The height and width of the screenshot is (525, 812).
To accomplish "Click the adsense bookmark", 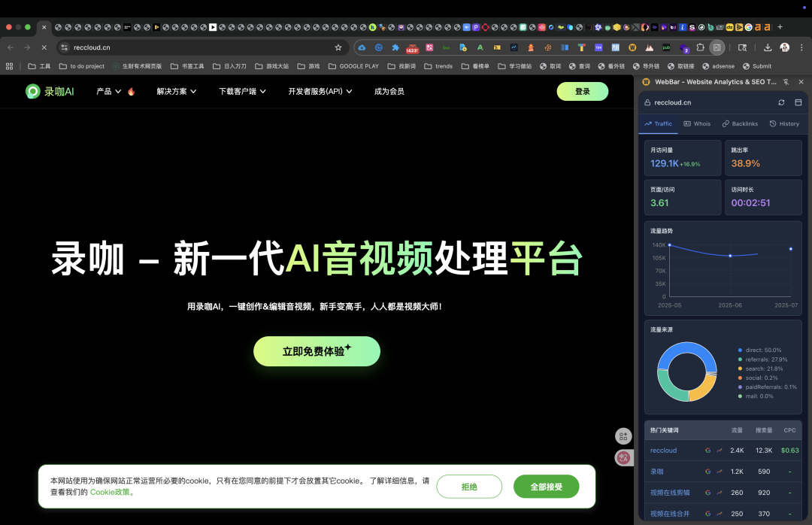I will tap(718, 66).
